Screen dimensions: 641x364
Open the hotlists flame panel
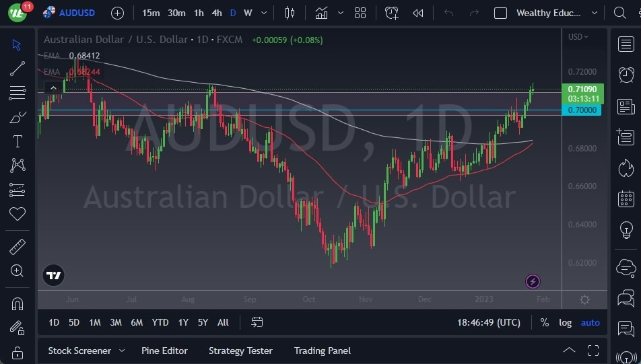pyautogui.click(x=626, y=168)
